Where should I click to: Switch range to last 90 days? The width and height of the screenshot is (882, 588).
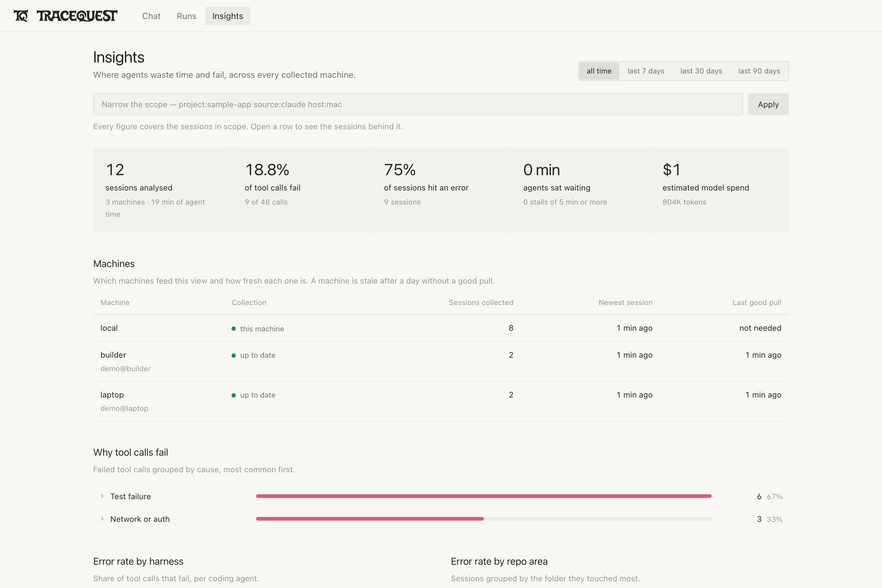click(x=759, y=71)
